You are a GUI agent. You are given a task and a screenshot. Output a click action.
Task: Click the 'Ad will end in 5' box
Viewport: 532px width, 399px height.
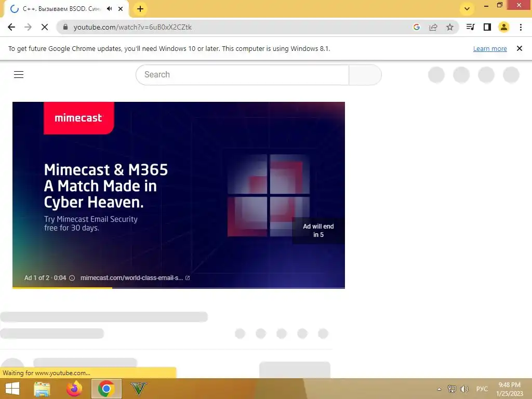tap(318, 230)
